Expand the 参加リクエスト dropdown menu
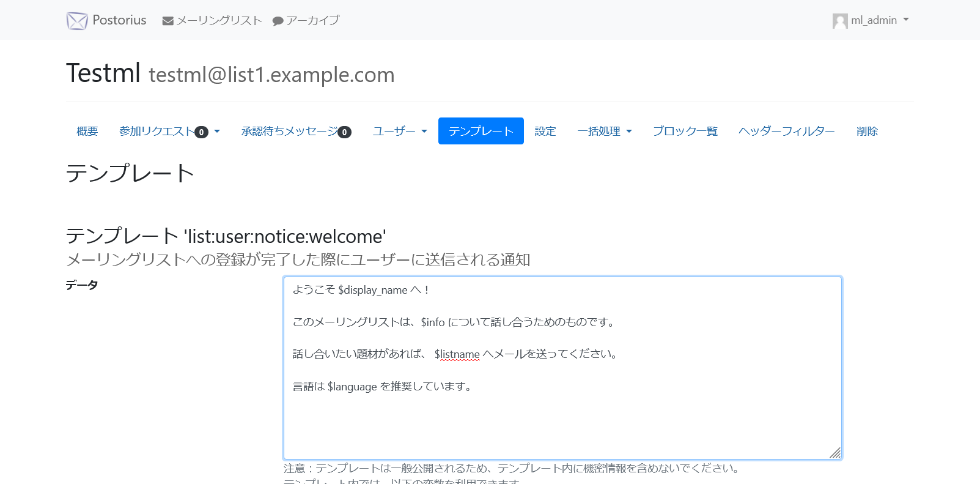 click(x=169, y=131)
